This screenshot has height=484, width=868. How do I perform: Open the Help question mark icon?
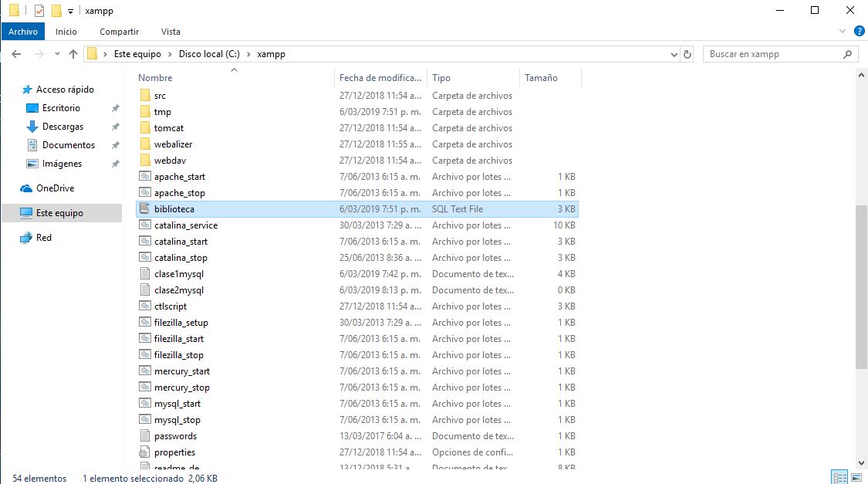tap(859, 32)
